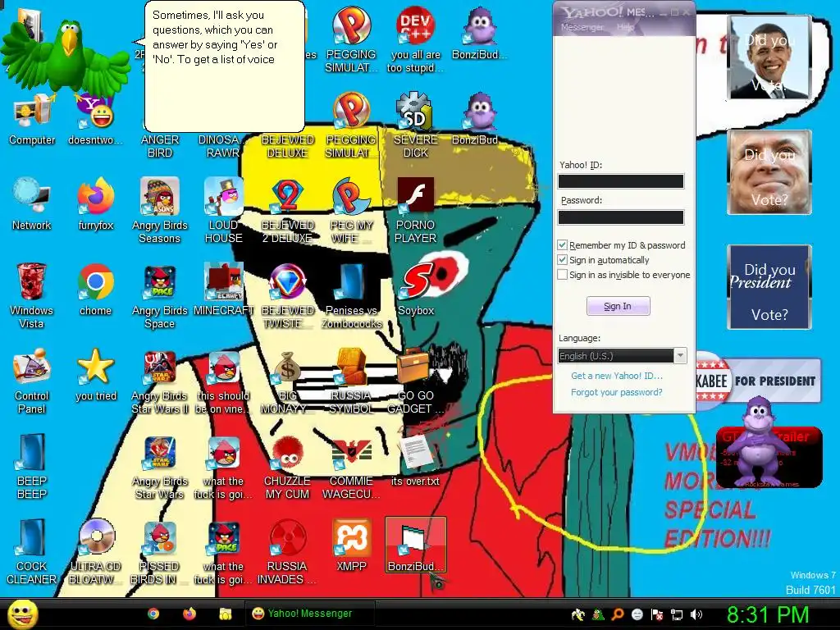Viewport: 840px width, 630px height.
Task: Select the BIG MONAYY money bag icon
Action: coord(288,381)
